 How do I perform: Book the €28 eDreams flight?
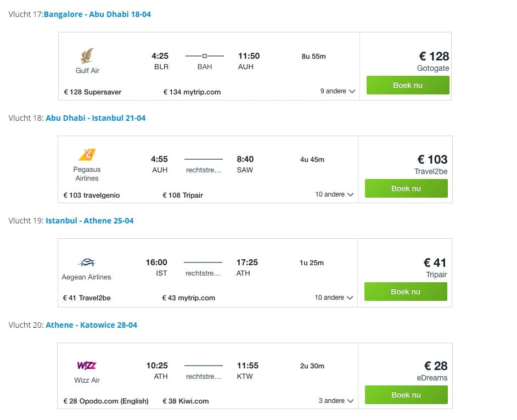click(406, 395)
